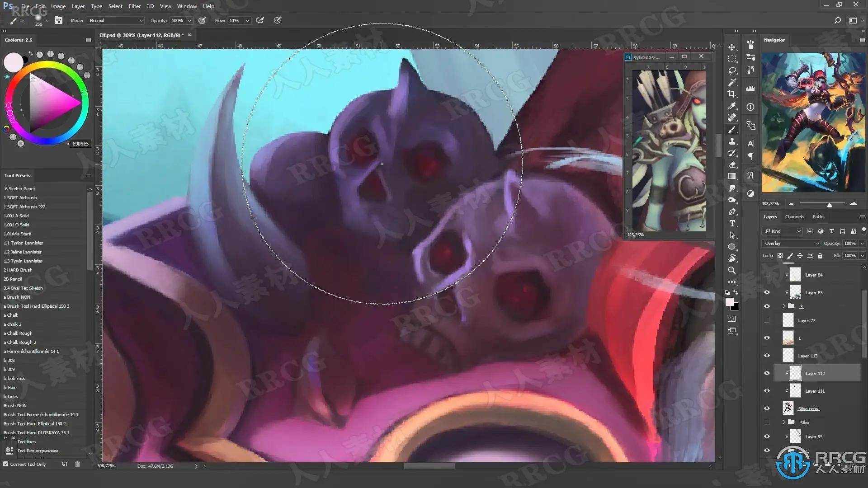Hide Layer 113 visibility eye
Image resolution: width=868 pixels, height=488 pixels.
point(767,356)
